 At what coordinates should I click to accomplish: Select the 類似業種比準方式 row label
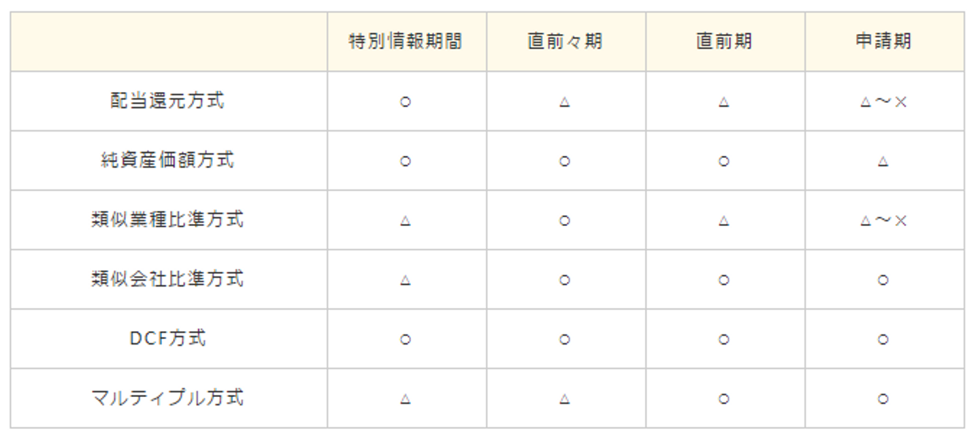tap(167, 219)
